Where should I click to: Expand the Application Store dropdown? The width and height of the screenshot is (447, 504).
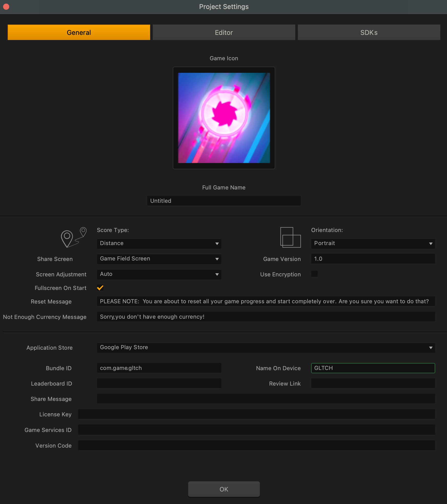(266, 348)
